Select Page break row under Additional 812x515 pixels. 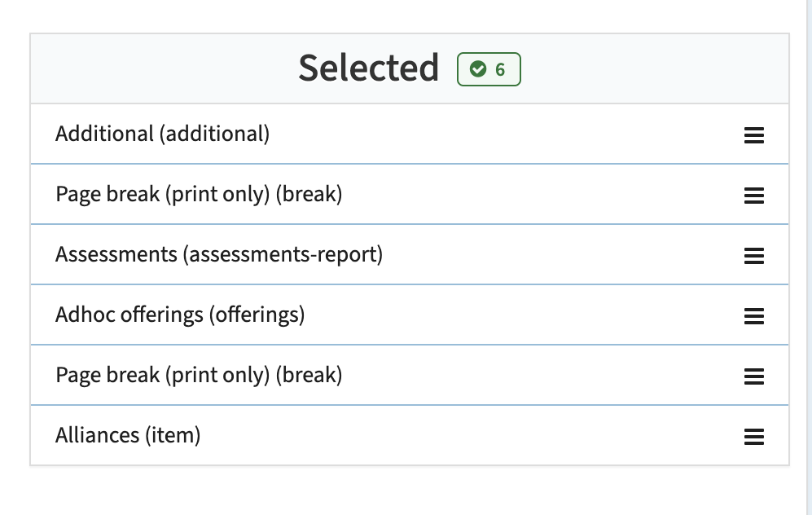(x=410, y=194)
